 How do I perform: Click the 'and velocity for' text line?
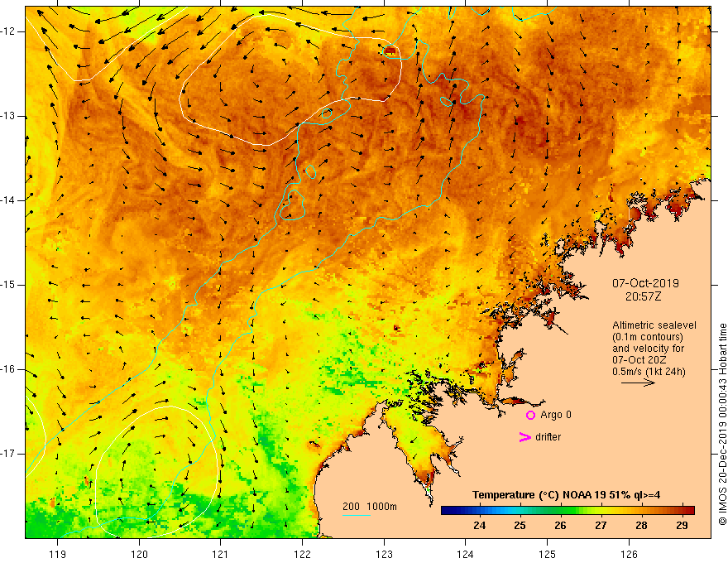(x=648, y=349)
